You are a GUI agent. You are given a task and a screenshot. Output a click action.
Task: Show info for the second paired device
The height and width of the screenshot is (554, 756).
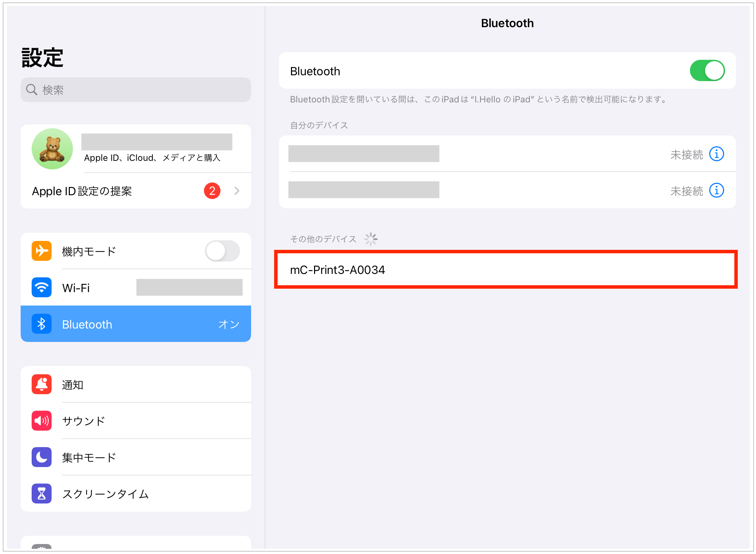point(717,190)
